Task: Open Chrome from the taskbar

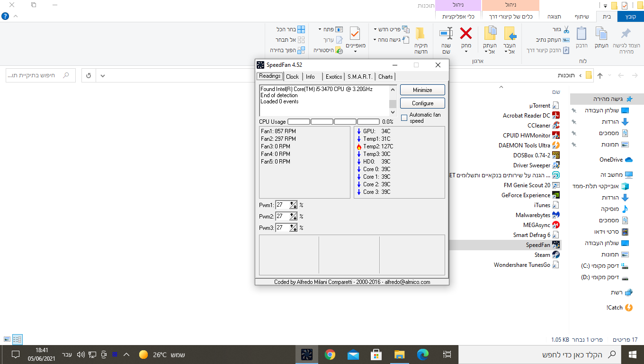Action: [330, 354]
